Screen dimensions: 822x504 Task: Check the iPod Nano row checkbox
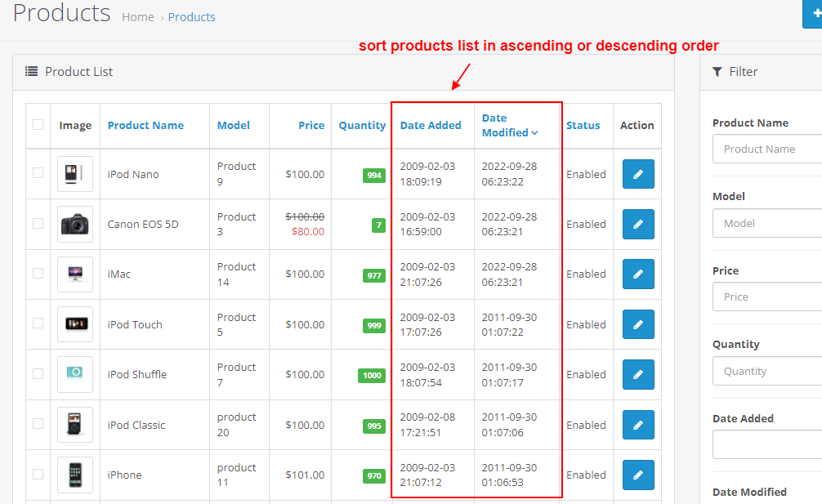[x=38, y=173]
